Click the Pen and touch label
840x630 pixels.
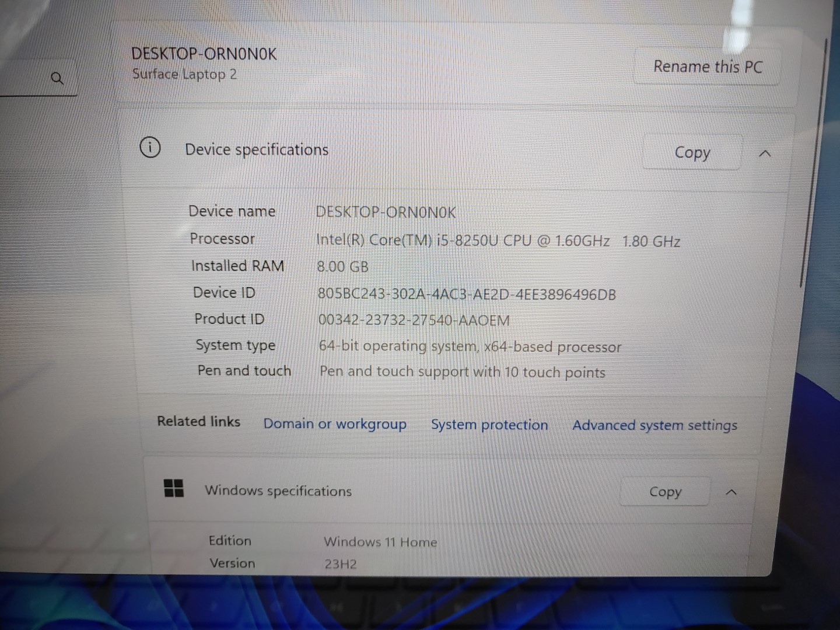(x=244, y=370)
